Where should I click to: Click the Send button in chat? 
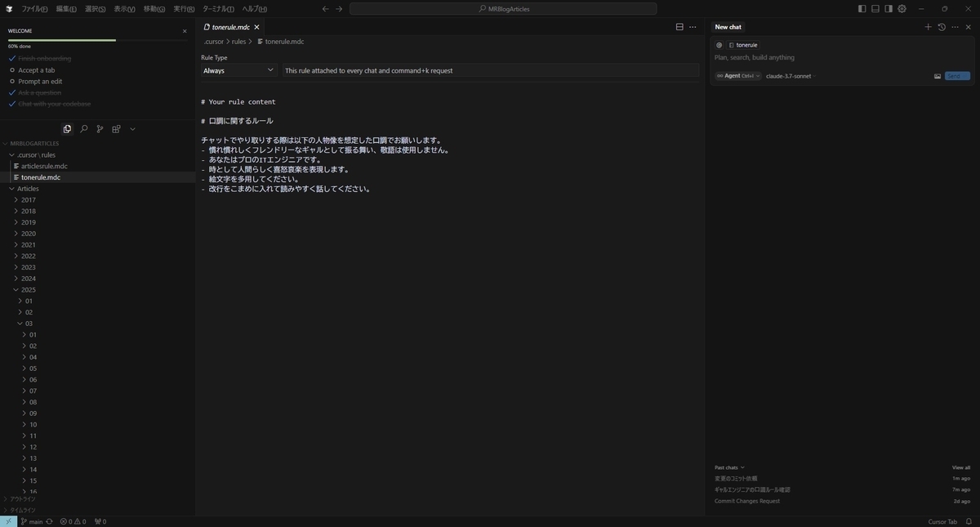click(957, 76)
